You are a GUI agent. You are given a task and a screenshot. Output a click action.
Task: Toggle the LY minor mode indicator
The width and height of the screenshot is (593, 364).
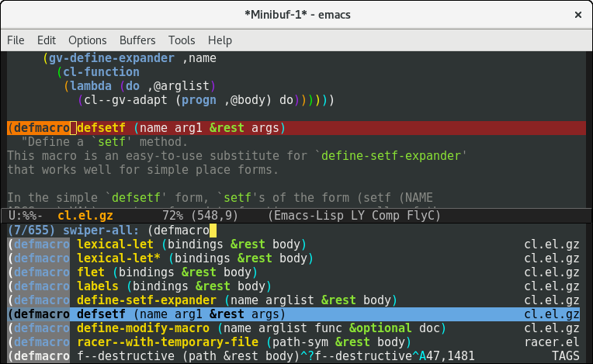click(x=355, y=215)
